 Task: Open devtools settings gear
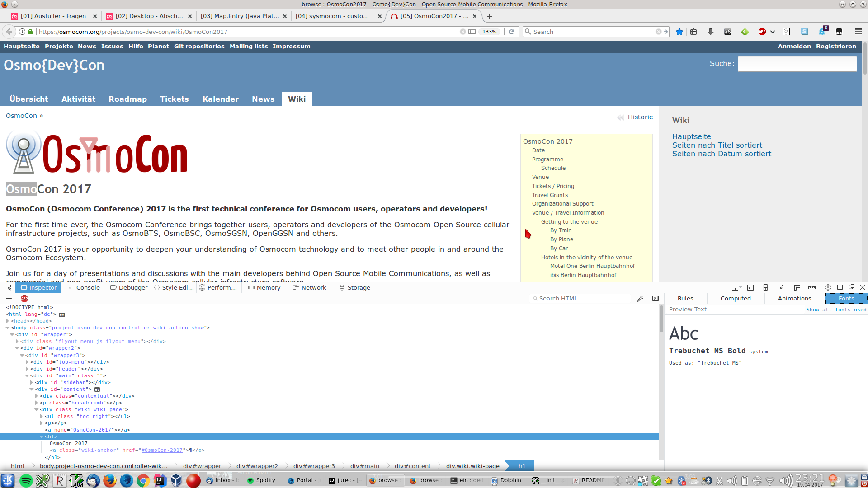[x=828, y=287]
